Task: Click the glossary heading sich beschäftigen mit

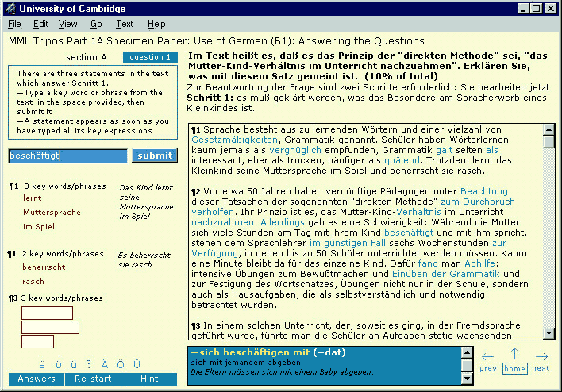Action: 249,352
